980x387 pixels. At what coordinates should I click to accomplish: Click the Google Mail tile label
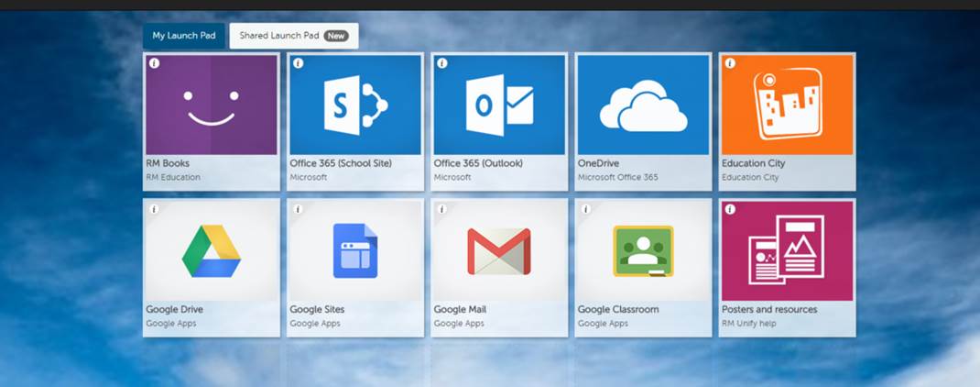click(x=460, y=310)
